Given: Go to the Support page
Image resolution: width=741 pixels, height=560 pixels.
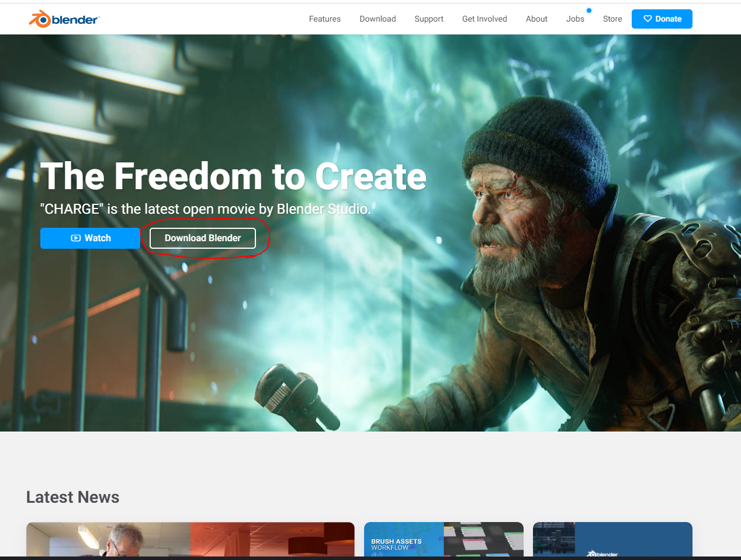Looking at the screenshot, I should point(429,19).
